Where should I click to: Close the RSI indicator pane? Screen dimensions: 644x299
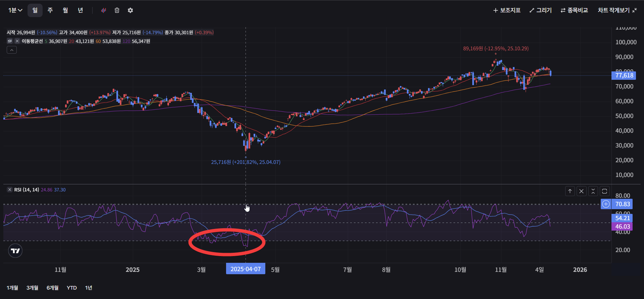coord(581,191)
